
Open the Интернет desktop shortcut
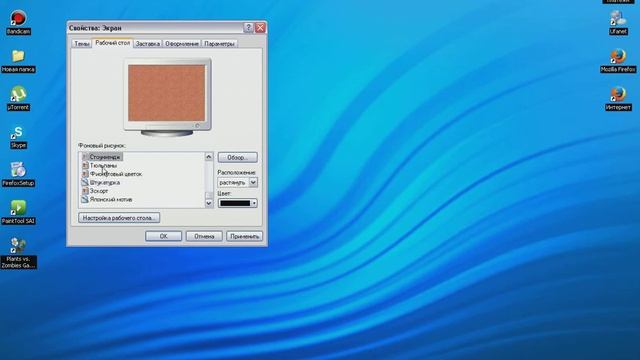click(x=618, y=98)
